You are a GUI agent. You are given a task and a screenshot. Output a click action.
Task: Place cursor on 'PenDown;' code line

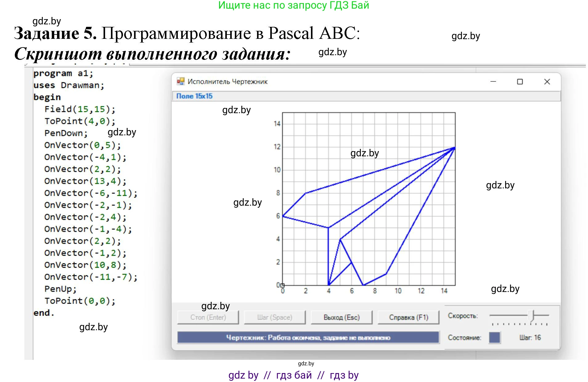click(x=66, y=133)
